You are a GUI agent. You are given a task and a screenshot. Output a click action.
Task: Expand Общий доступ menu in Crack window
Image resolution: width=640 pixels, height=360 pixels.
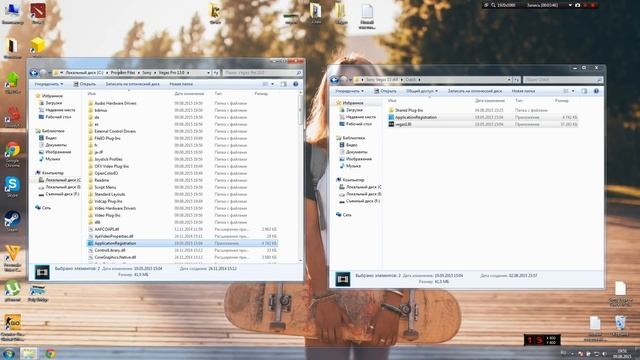[x=422, y=91]
